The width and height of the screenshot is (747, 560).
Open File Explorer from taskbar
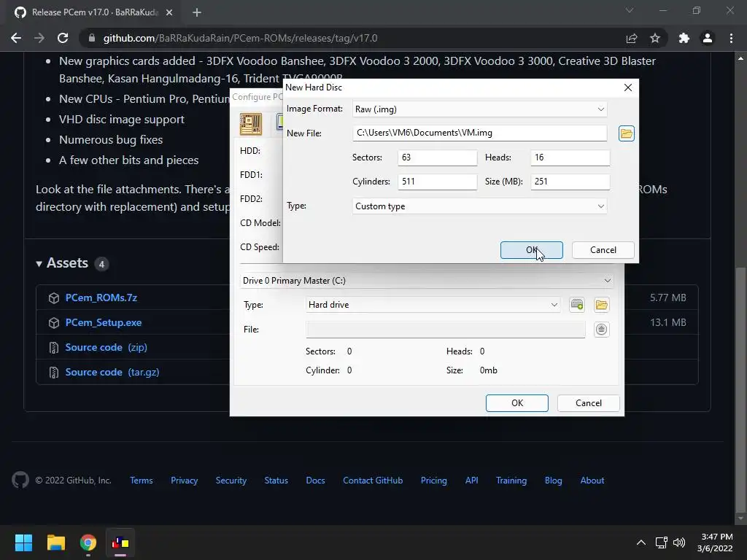coord(55,542)
